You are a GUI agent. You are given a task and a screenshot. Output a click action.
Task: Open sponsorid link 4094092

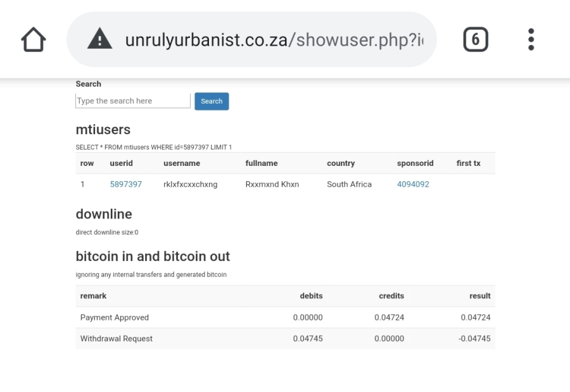coord(413,184)
